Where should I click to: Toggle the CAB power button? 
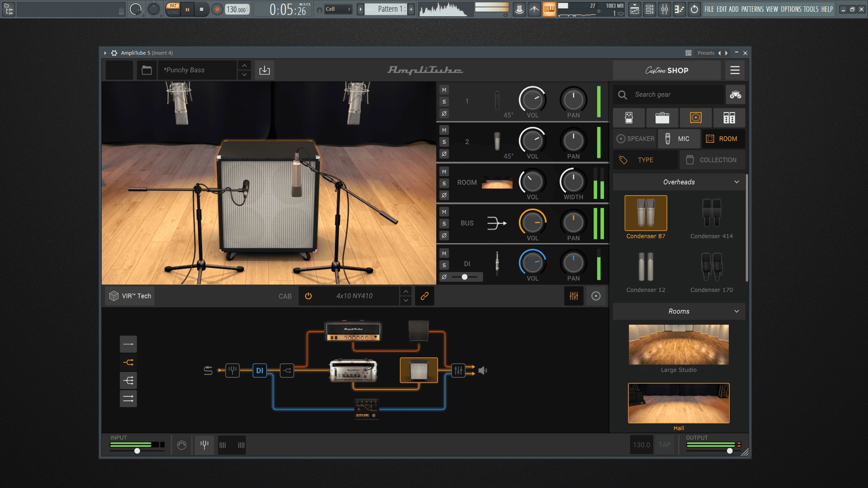coord(308,296)
